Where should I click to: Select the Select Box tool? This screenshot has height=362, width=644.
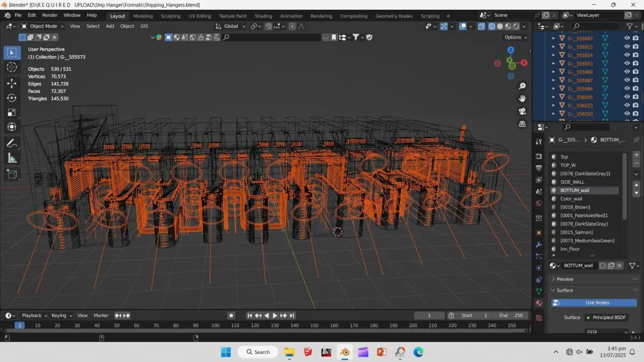pos(12,53)
